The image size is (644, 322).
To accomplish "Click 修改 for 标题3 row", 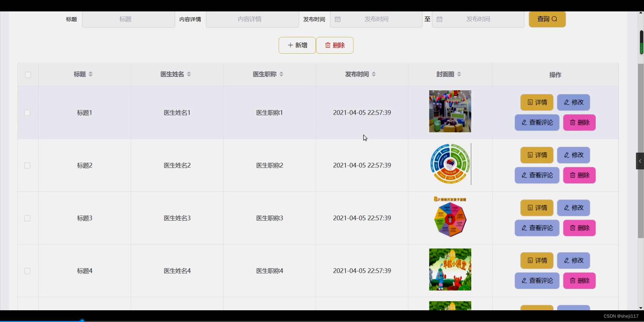I will pos(574,208).
